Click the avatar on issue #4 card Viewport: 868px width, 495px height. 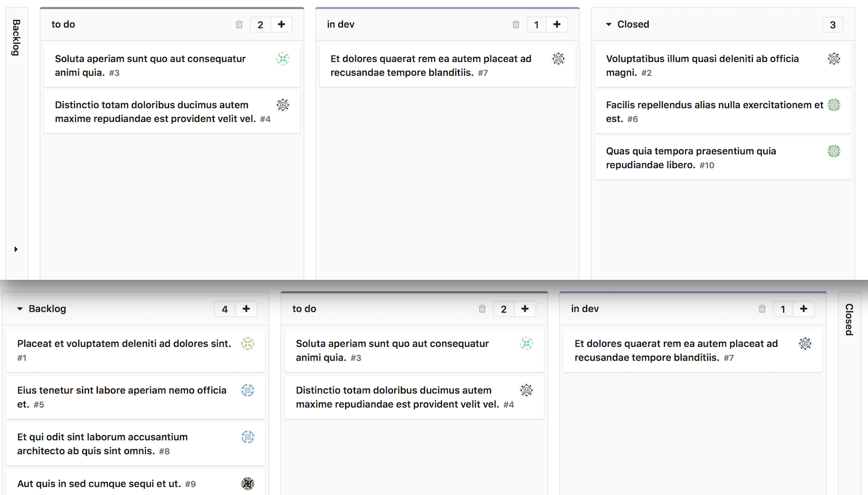[x=283, y=105]
